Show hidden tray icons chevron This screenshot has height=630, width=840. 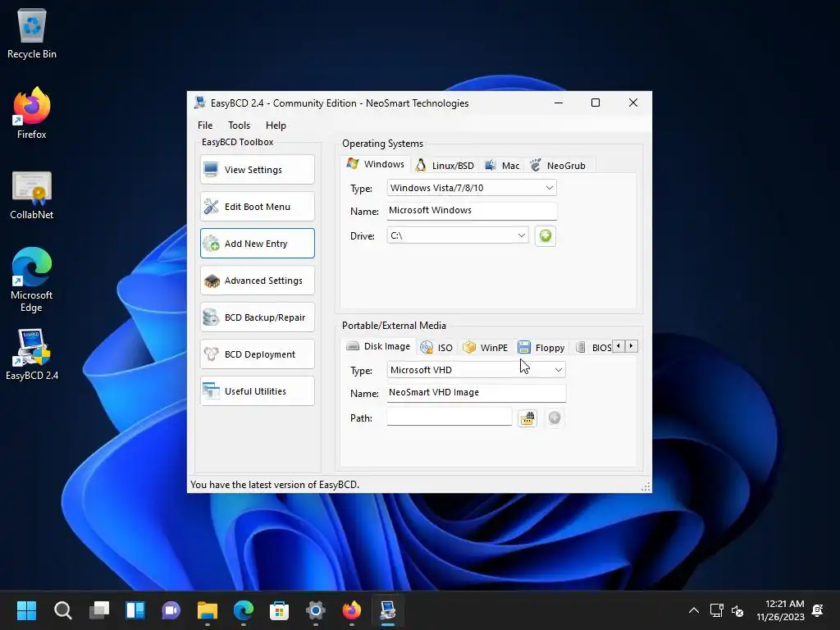coord(694,610)
